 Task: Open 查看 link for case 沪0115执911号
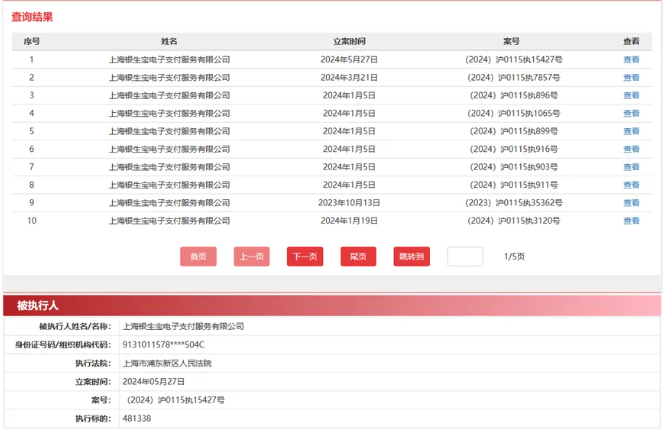click(x=631, y=185)
